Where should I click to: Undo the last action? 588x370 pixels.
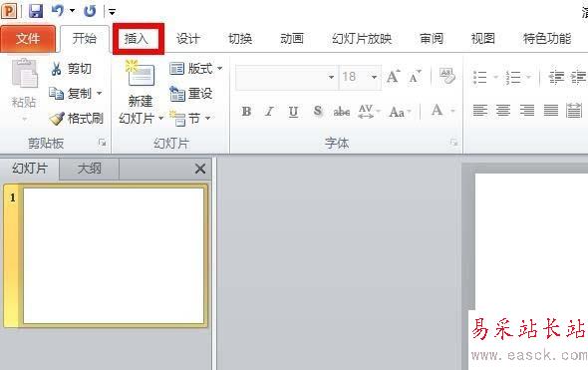(x=57, y=11)
